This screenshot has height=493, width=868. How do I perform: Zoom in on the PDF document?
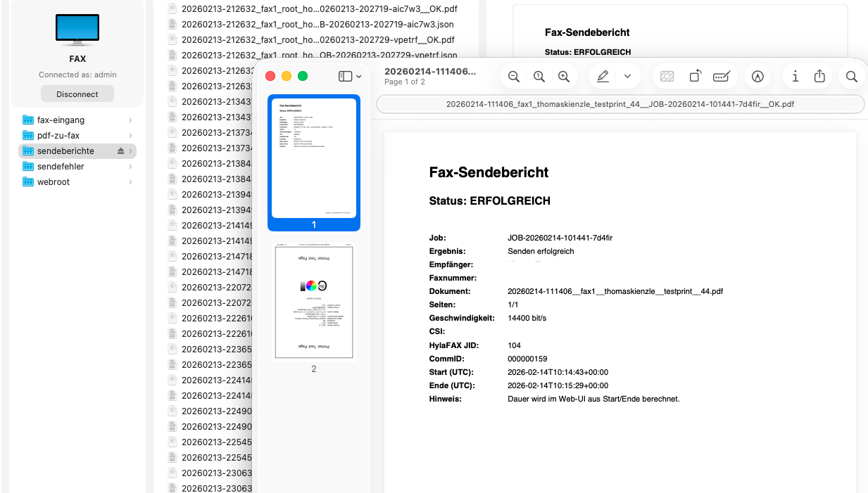tap(563, 77)
